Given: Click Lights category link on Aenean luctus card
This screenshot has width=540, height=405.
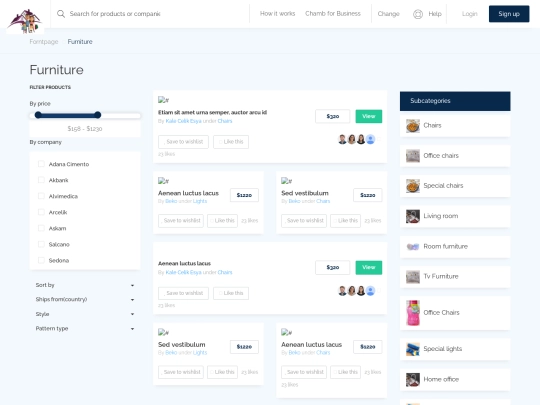Looking at the screenshot, I should click(200, 201).
